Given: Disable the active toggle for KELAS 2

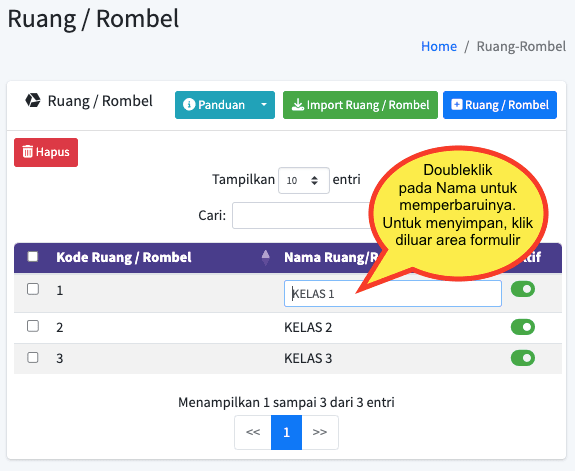Looking at the screenshot, I should (523, 327).
